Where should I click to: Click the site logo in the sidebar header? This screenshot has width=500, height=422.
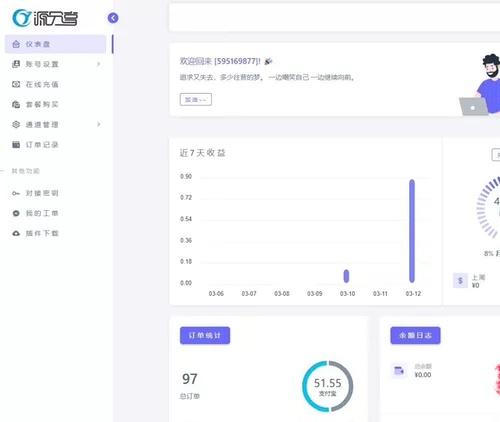click(x=45, y=18)
